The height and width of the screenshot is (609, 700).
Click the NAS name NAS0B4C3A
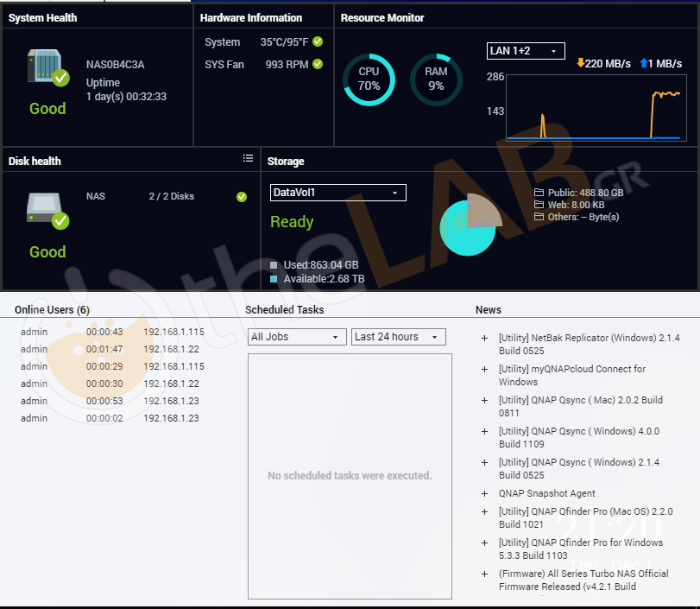pyautogui.click(x=115, y=65)
